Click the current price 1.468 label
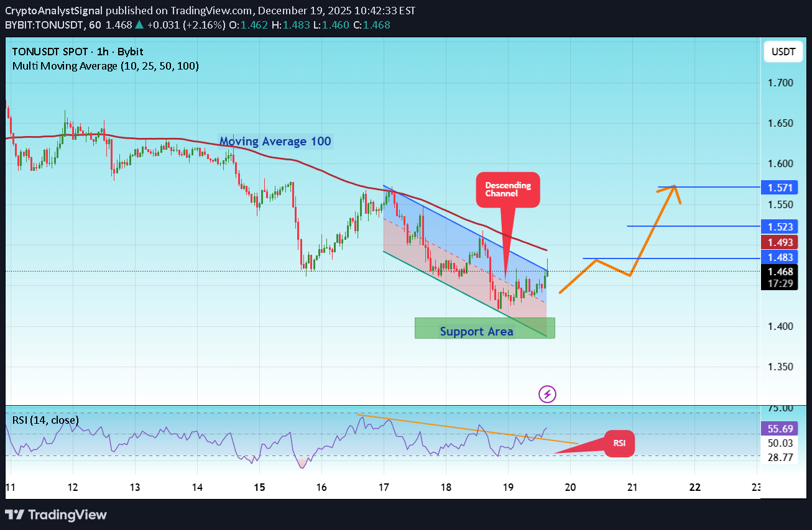The height and width of the screenshot is (530, 812). point(778,272)
